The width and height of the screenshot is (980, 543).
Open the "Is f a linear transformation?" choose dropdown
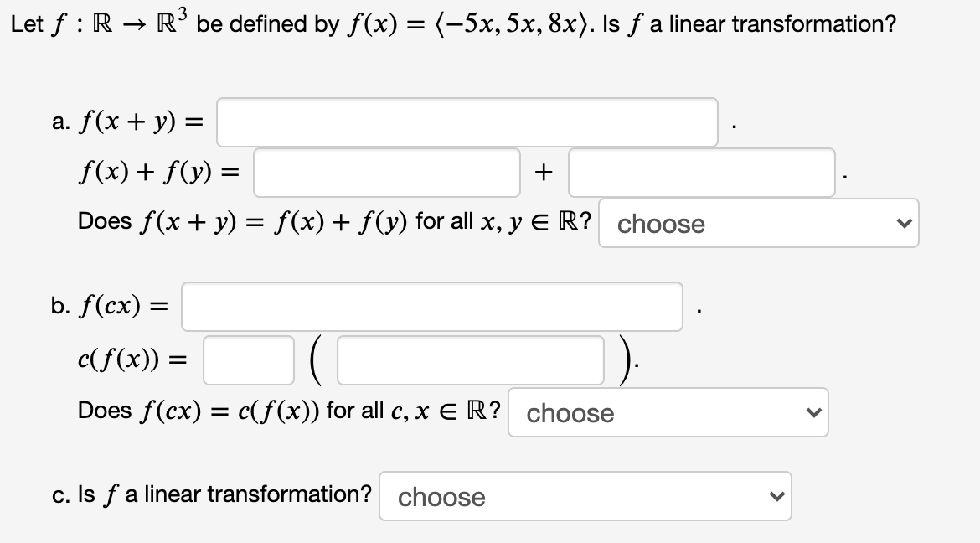(584, 496)
